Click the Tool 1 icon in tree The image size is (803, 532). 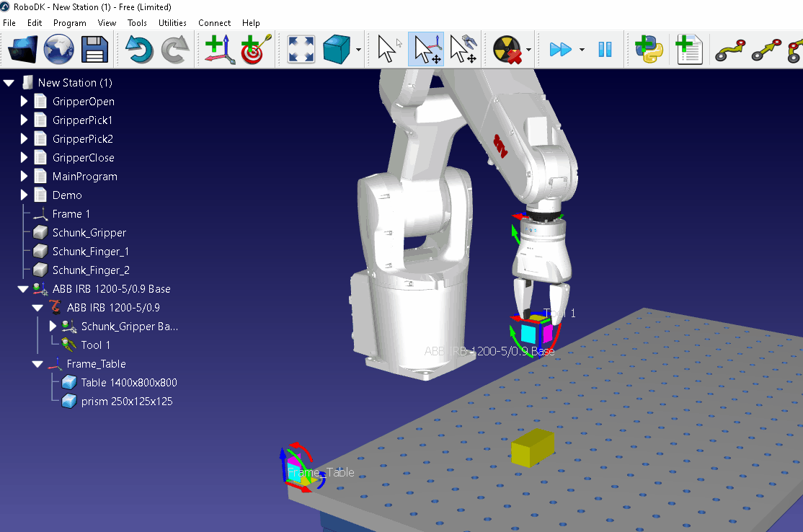click(x=69, y=345)
